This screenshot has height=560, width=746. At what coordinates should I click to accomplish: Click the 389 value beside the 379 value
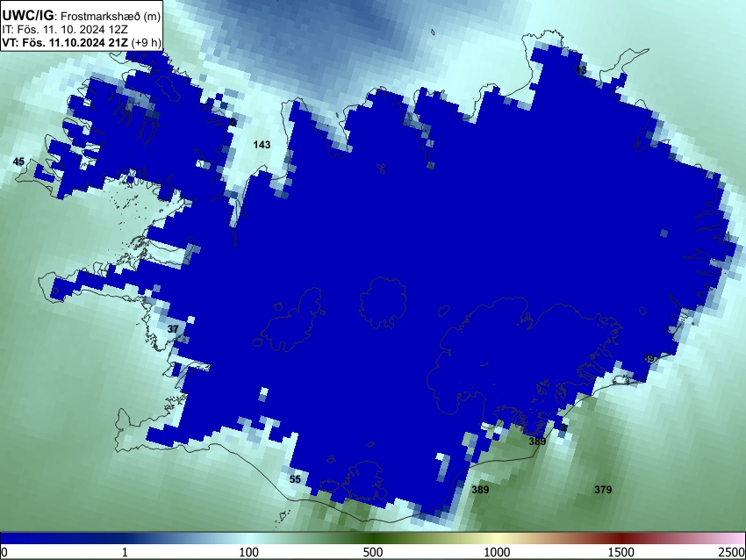480,490
